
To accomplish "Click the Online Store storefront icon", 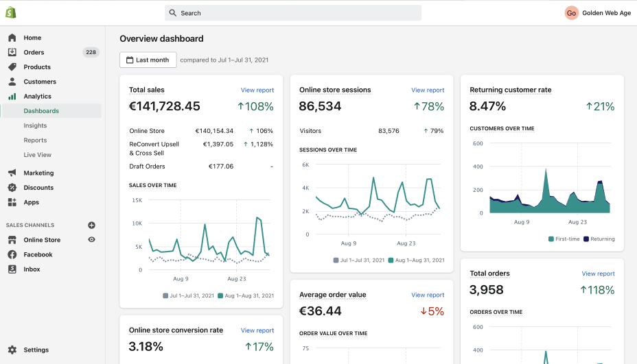I will tap(12, 240).
